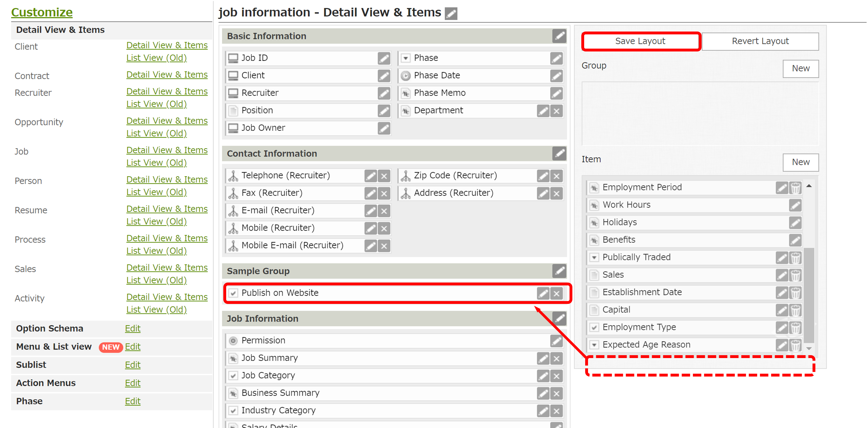Click the Phase field dropdown arrow icon
The image size is (868, 428).
pyautogui.click(x=406, y=58)
